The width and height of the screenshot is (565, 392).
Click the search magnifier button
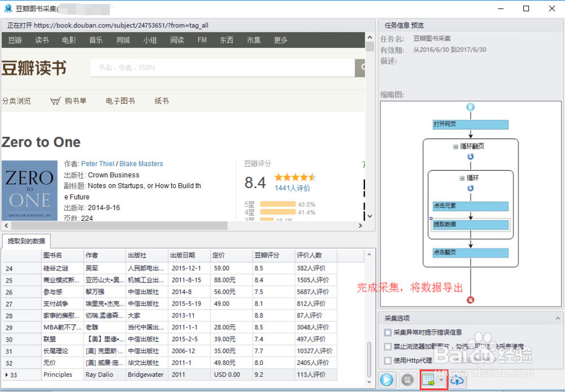click(x=360, y=68)
